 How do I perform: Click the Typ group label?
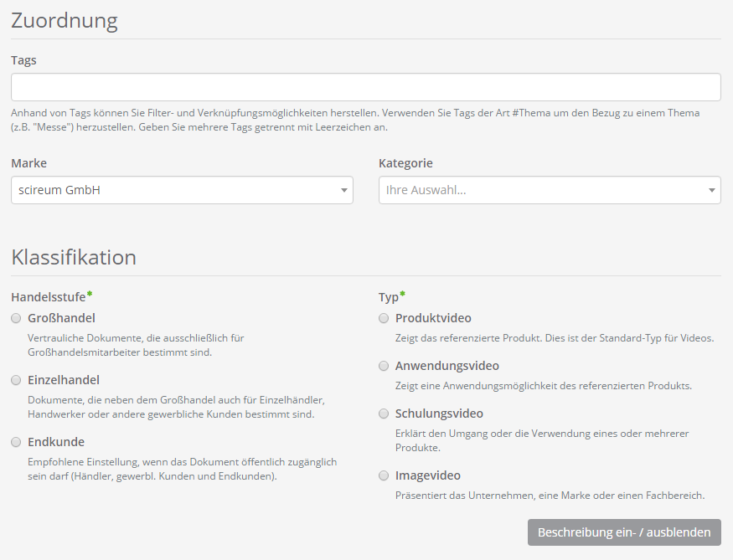coord(389,296)
